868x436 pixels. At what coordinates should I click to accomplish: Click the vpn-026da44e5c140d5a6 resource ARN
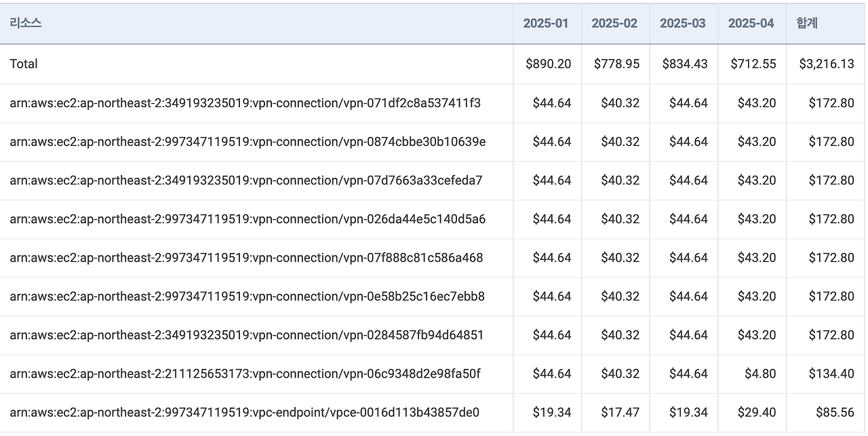[x=248, y=219]
